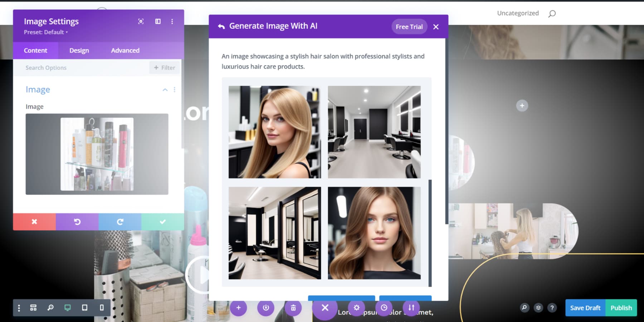Expand Image Settings modal to fullscreen
The height and width of the screenshot is (322, 644).
[x=141, y=21]
